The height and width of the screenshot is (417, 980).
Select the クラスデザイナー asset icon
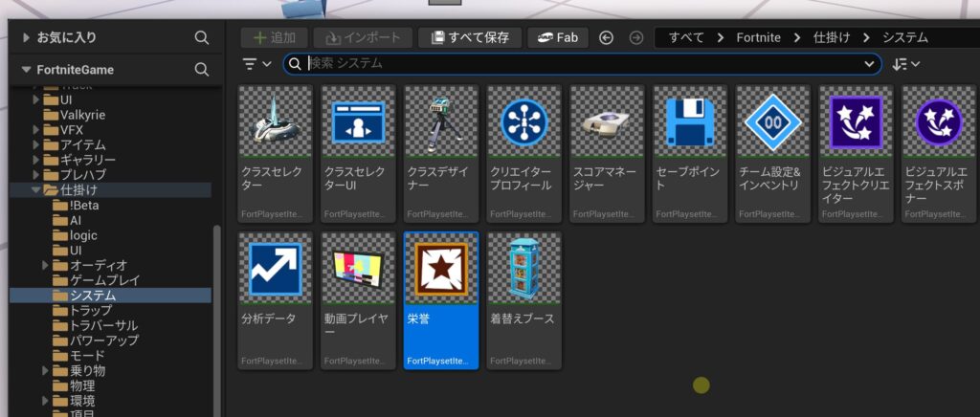coord(441,121)
